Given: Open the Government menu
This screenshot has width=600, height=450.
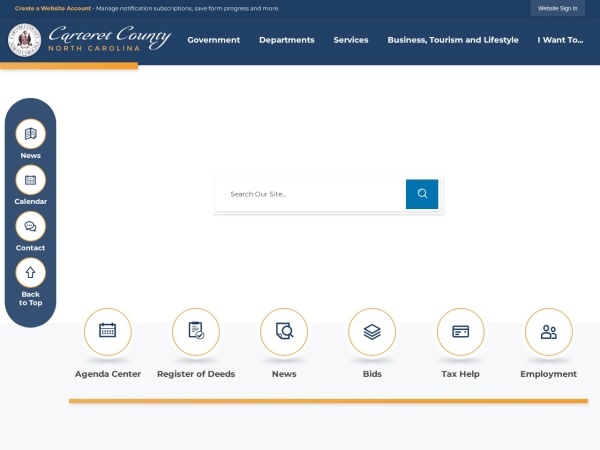Looking at the screenshot, I should [214, 40].
